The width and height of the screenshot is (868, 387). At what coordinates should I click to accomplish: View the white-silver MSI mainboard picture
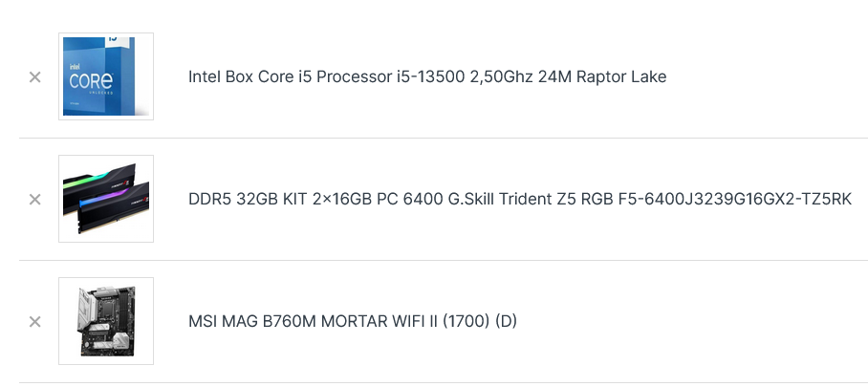(106, 321)
